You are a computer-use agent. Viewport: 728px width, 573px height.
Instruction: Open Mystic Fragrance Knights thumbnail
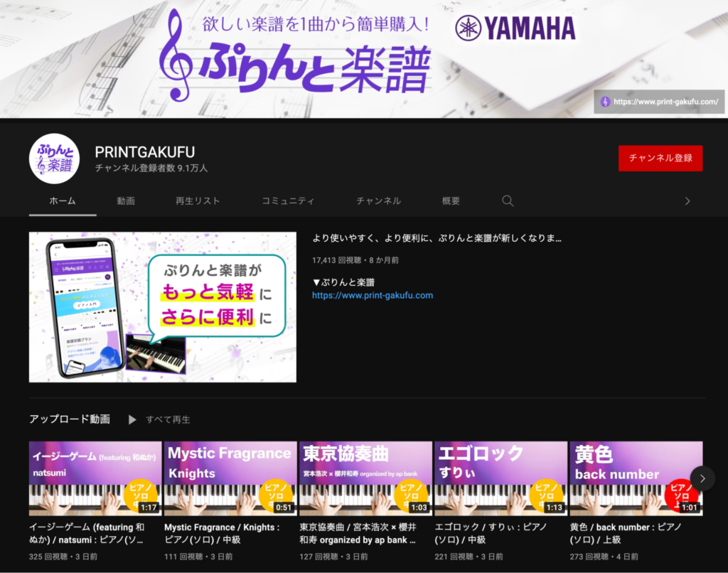click(x=230, y=478)
